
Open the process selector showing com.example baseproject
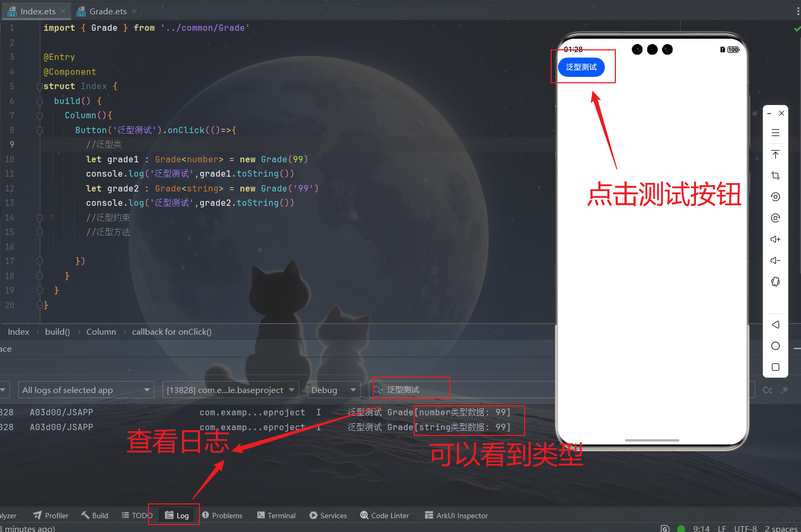point(230,390)
